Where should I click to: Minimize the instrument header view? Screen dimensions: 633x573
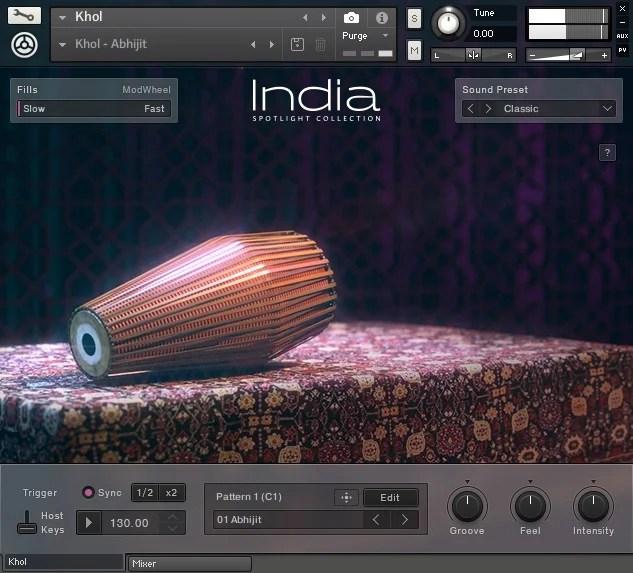623,22
